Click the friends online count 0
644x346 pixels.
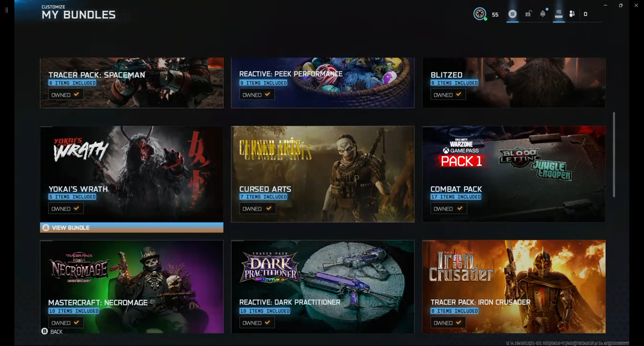tap(585, 14)
